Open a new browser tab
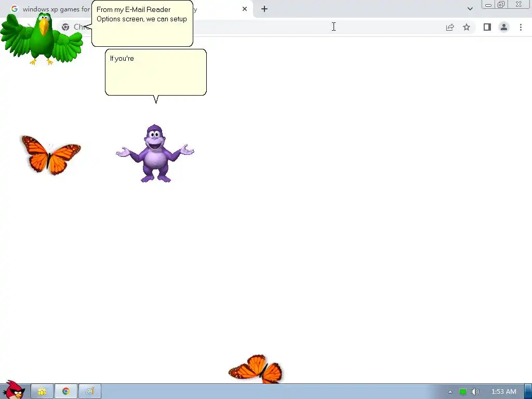 [x=264, y=9]
